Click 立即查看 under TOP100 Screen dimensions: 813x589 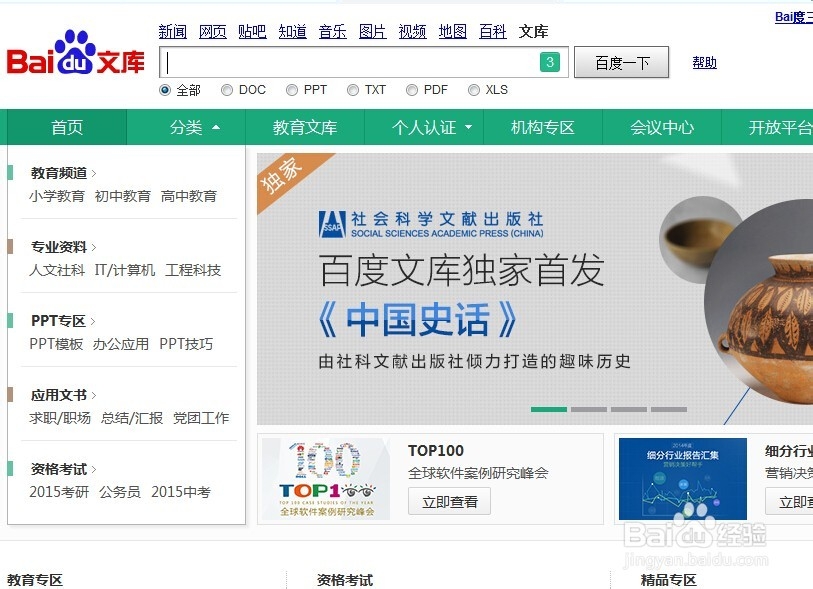[450, 502]
